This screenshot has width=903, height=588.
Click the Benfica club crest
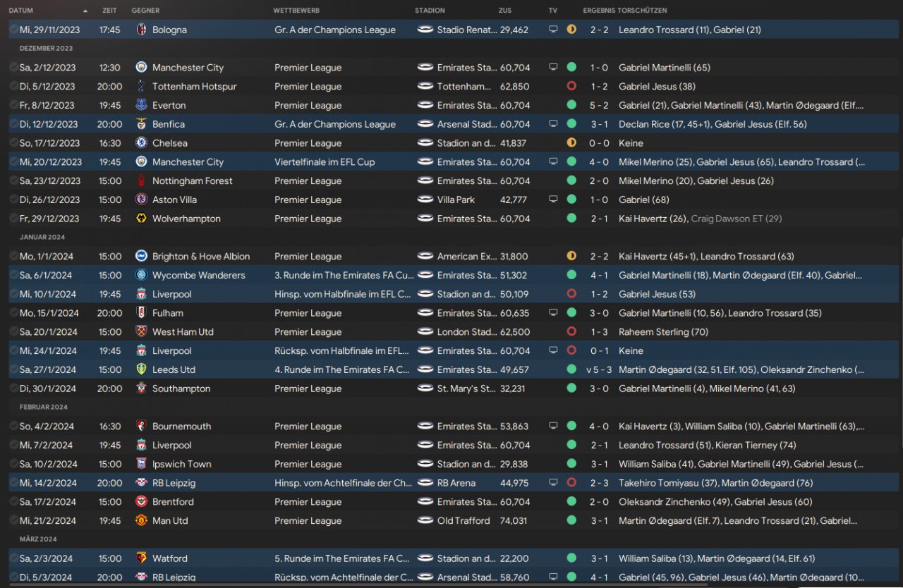pos(141,124)
